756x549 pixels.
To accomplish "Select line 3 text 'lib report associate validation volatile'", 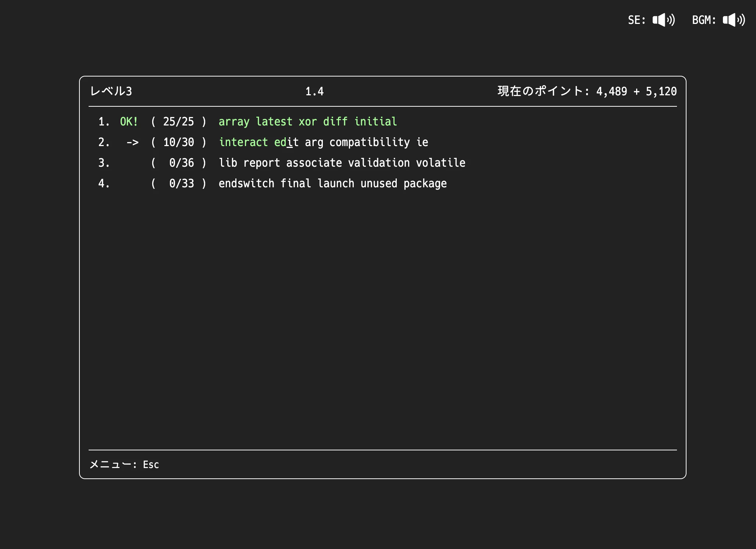I will 342,163.
